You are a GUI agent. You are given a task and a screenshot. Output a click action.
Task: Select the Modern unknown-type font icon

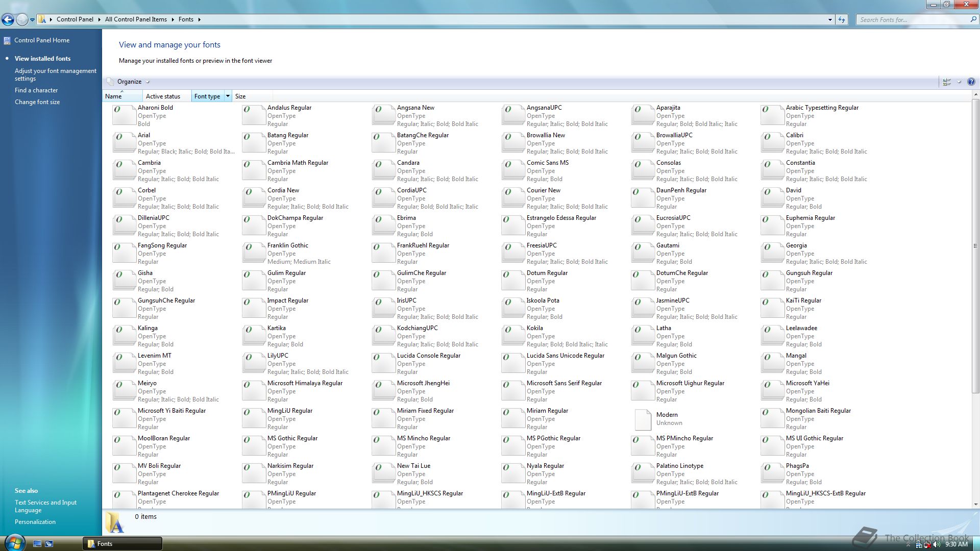point(643,419)
